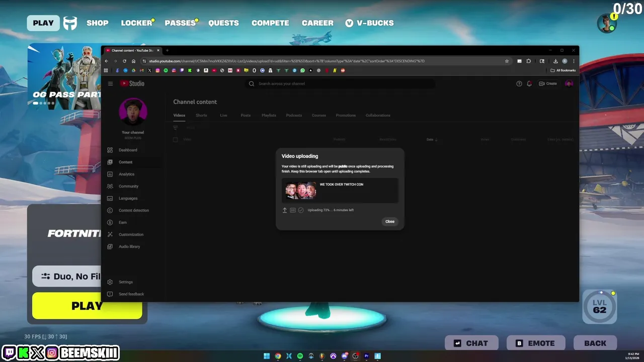The height and width of the screenshot is (362, 644).
Task: Open the Studio notifications bell
Action: 529,83
